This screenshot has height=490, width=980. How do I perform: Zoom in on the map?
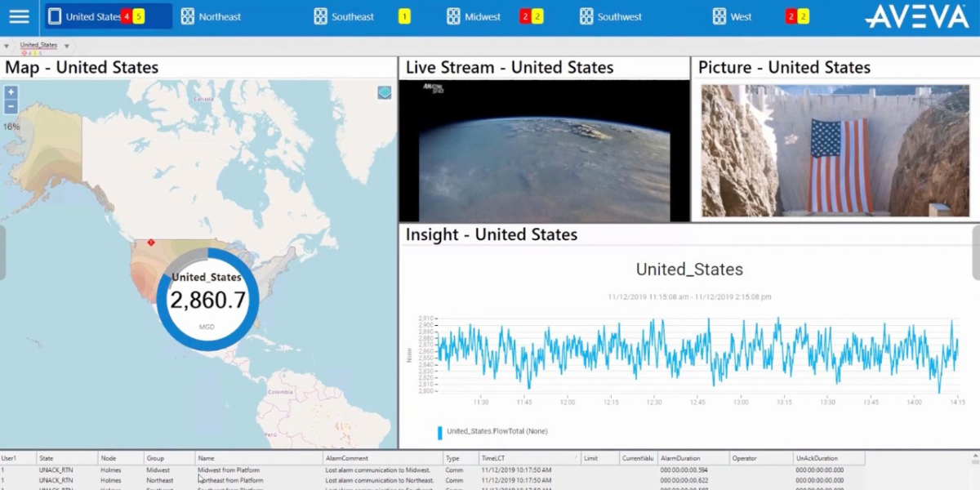[11, 92]
